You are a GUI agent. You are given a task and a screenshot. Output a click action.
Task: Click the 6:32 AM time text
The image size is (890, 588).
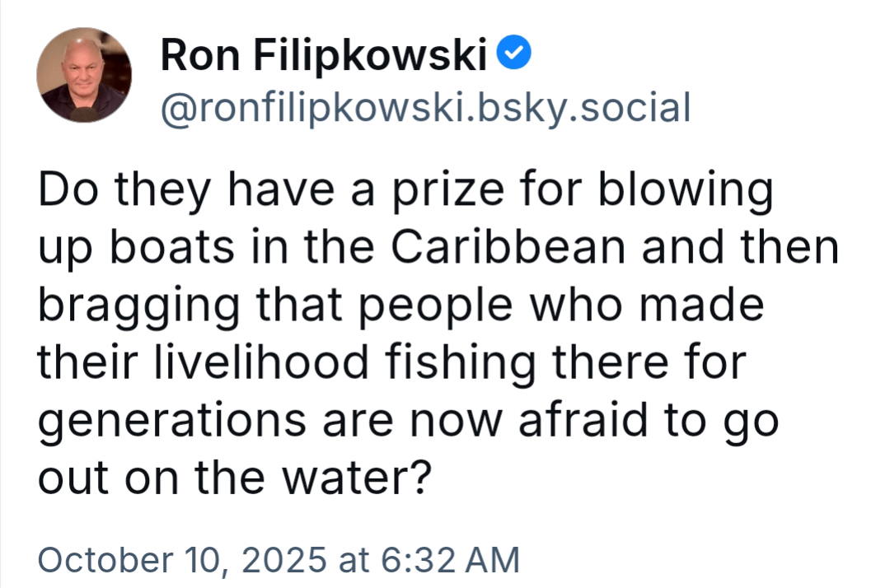(x=450, y=560)
